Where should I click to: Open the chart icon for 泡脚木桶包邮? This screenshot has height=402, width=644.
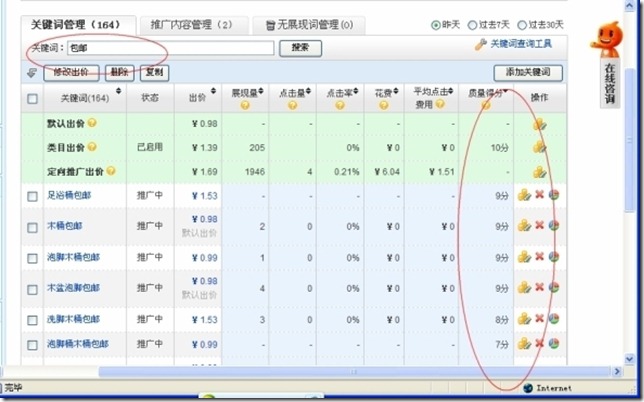click(553, 257)
